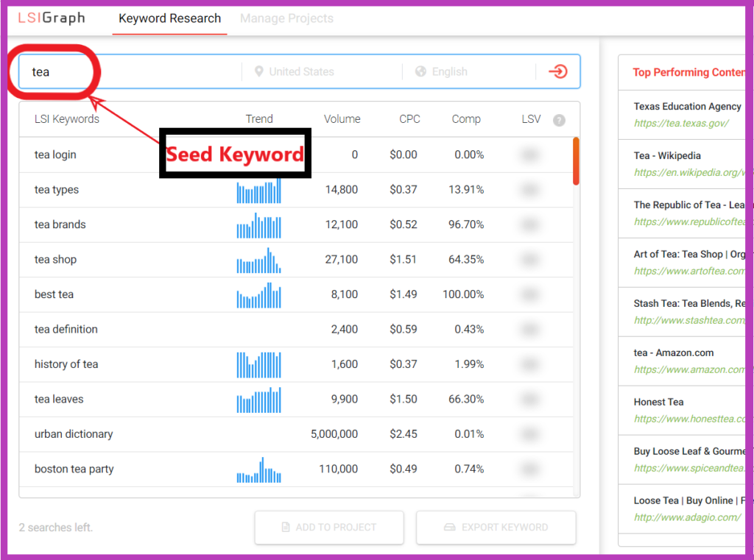Image resolution: width=754 pixels, height=560 pixels.
Task: Open the LSV column help question mark
Action: pyautogui.click(x=559, y=120)
